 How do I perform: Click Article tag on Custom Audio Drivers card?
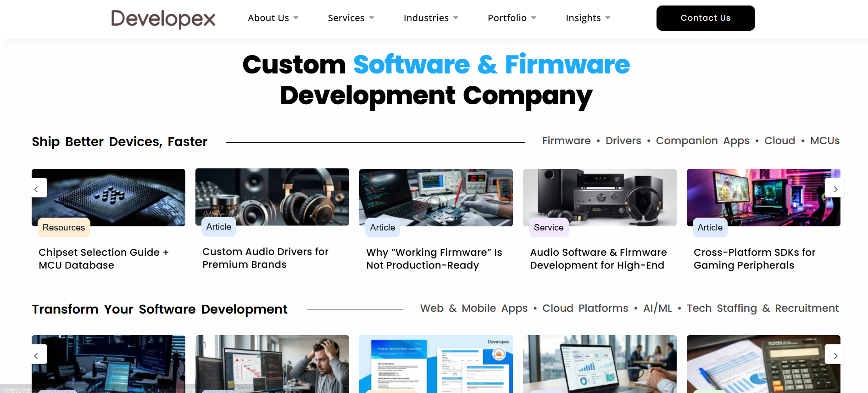pyautogui.click(x=219, y=227)
